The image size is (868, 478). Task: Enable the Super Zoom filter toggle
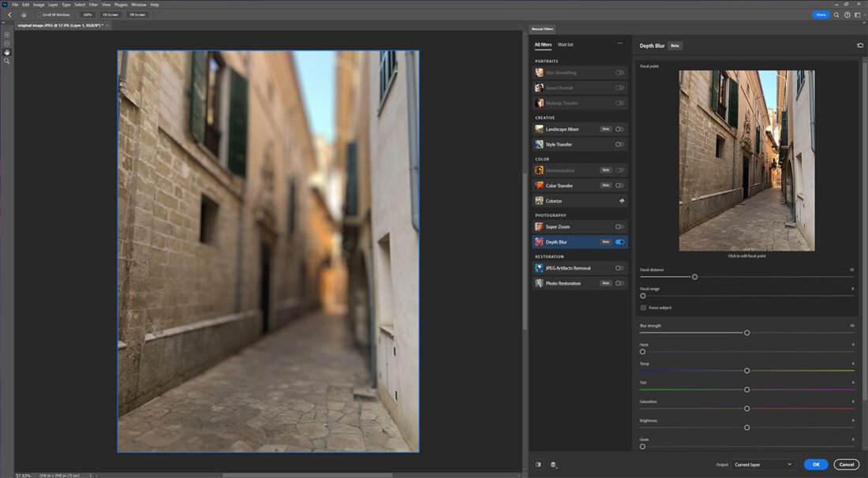[x=619, y=227]
